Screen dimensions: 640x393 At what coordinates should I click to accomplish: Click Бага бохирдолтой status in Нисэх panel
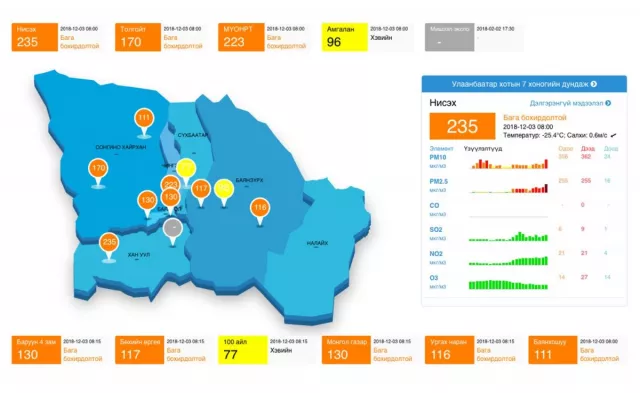[535, 118]
